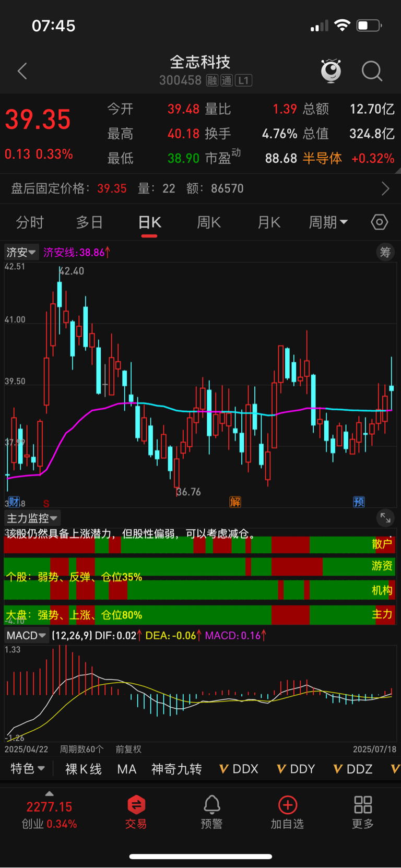Tap 半导体 sector link
The height and width of the screenshot is (868, 401).
pos(322,158)
